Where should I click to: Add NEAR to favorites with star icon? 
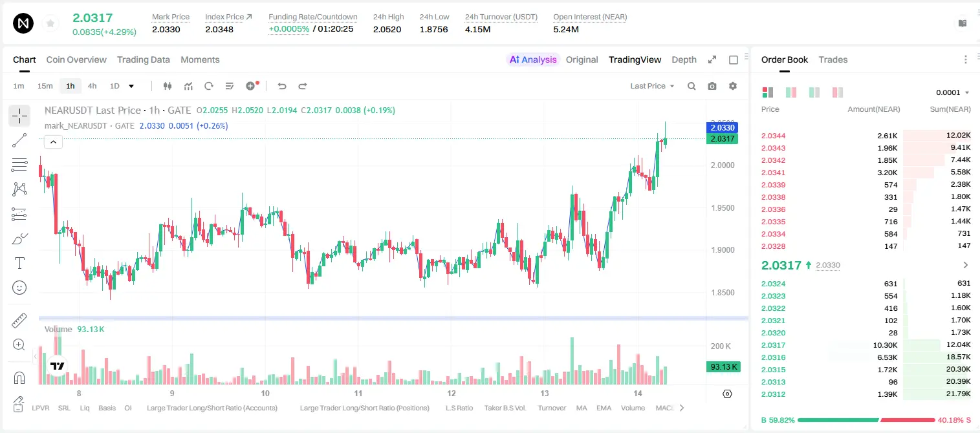[x=50, y=23]
